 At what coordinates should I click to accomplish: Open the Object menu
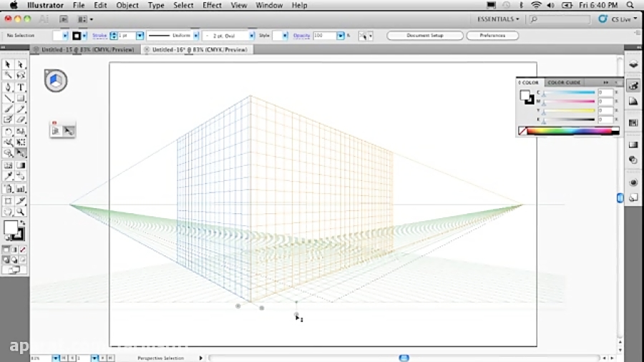pos(127,5)
